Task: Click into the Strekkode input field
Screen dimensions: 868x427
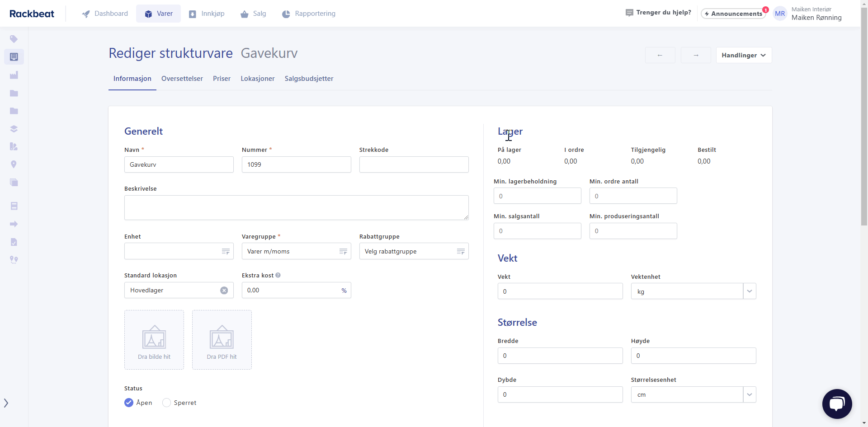Action: tap(414, 164)
